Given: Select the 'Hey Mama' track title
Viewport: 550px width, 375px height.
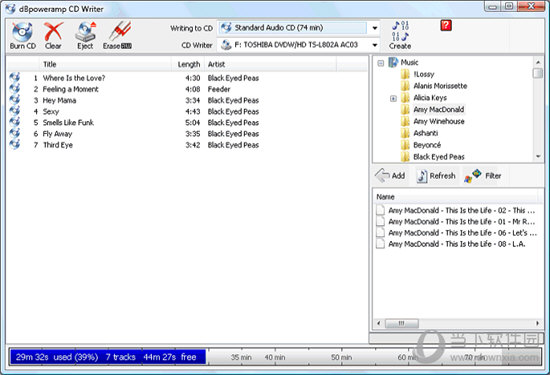Looking at the screenshot, I should pos(59,100).
